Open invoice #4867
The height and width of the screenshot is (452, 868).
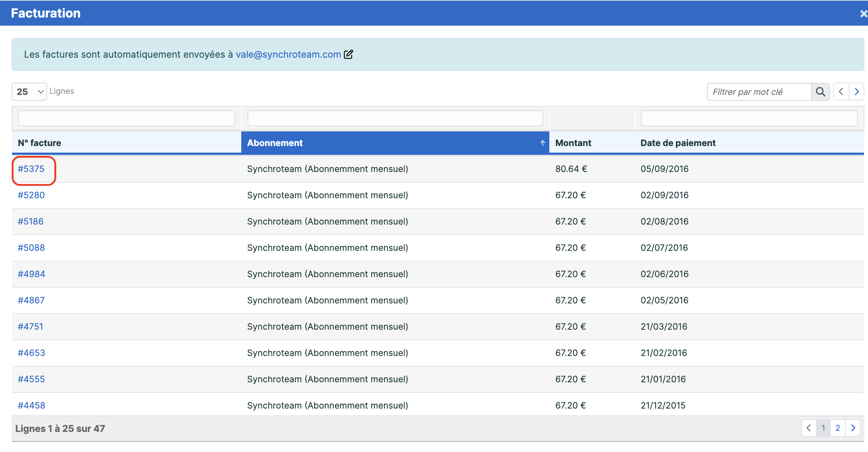(31, 300)
